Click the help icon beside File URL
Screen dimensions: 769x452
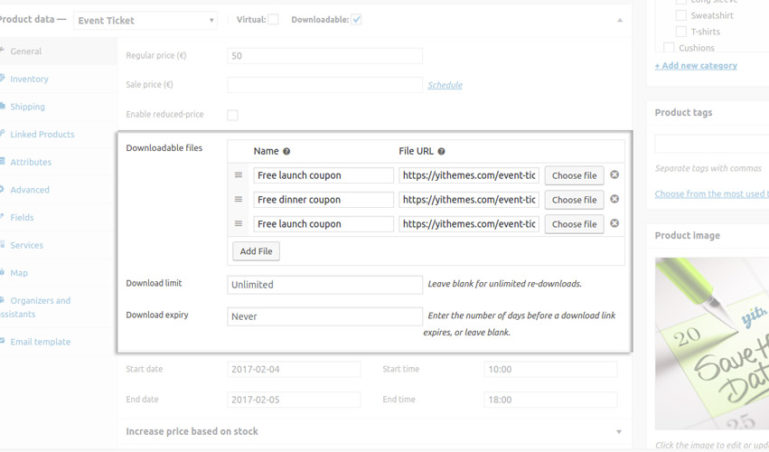441,152
